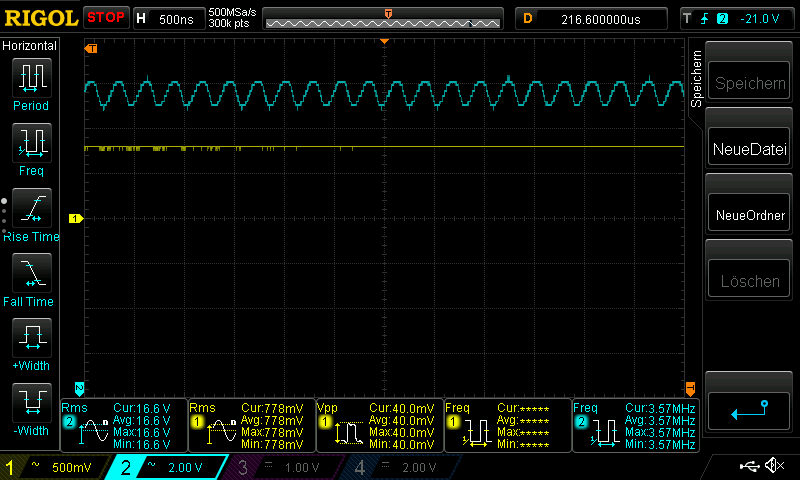The image size is (800, 480).
Task: Click the waveform memory overview bar
Action: (x=383, y=19)
